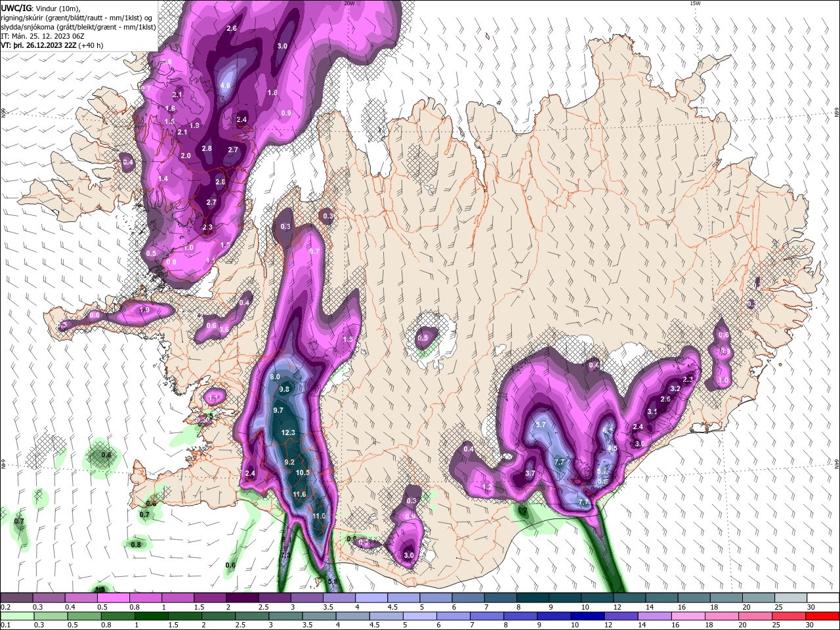Click the 1.8 precipitation value

(272, 93)
